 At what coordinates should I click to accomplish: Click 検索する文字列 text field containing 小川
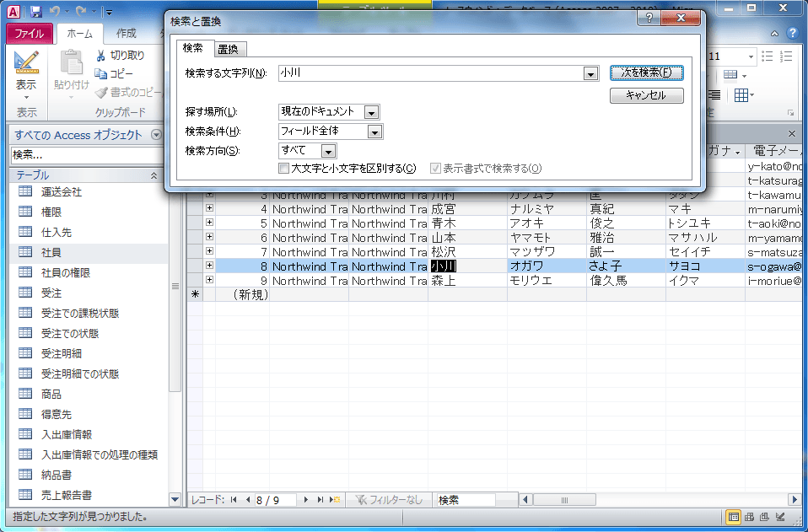[x=432, y=73]
